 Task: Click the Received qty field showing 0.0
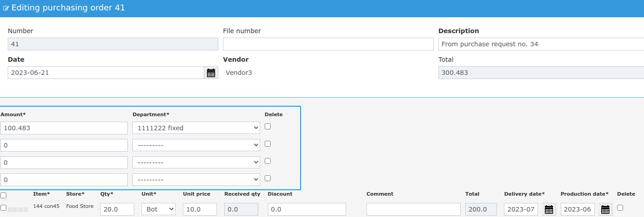[x=241, y=209]
